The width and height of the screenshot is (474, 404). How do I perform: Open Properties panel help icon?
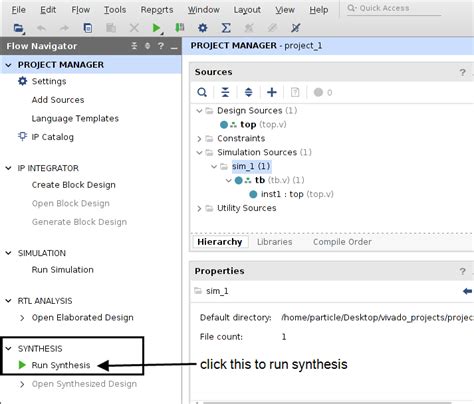462,271
